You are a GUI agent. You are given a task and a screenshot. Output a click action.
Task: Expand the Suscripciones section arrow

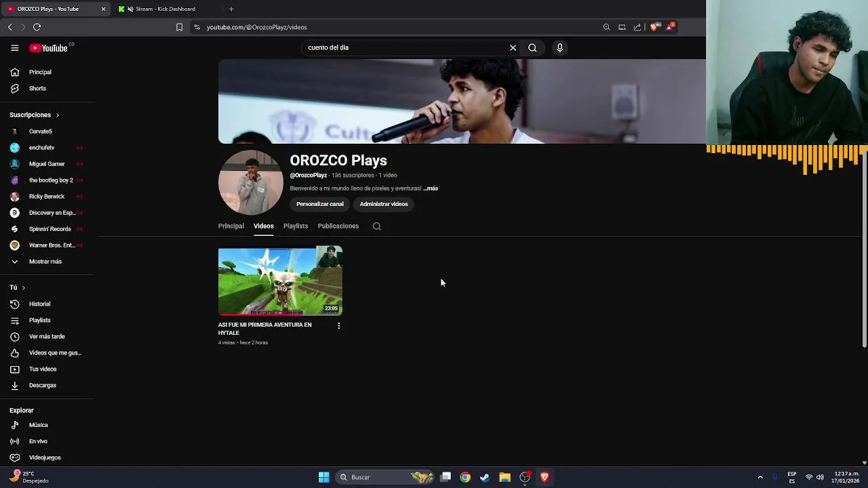(x=57, y=115)
